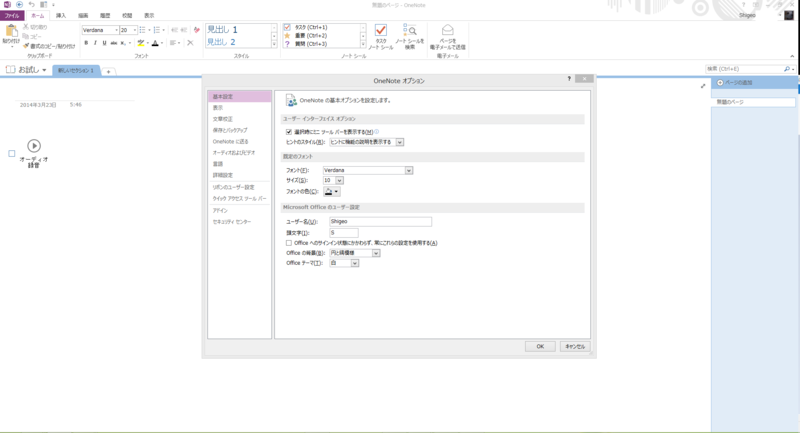Open the Office Background (Office の背景) dropdown

point(376,253)
